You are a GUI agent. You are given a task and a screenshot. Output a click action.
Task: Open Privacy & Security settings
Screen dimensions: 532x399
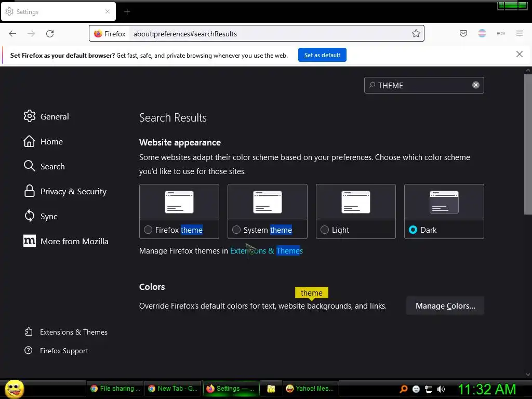[65, 191]
